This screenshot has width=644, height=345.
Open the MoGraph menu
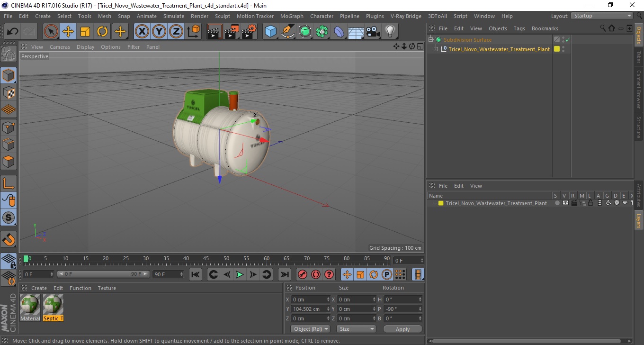(292, 16)
